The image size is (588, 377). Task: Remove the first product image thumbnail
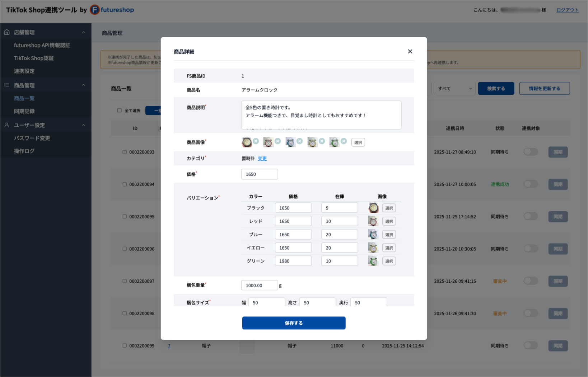tap(256, 141)
